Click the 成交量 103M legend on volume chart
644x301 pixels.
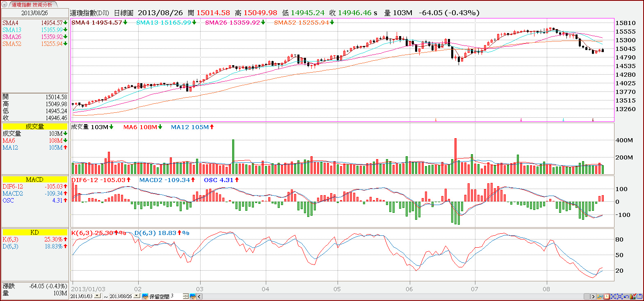(x=92, y=127)
